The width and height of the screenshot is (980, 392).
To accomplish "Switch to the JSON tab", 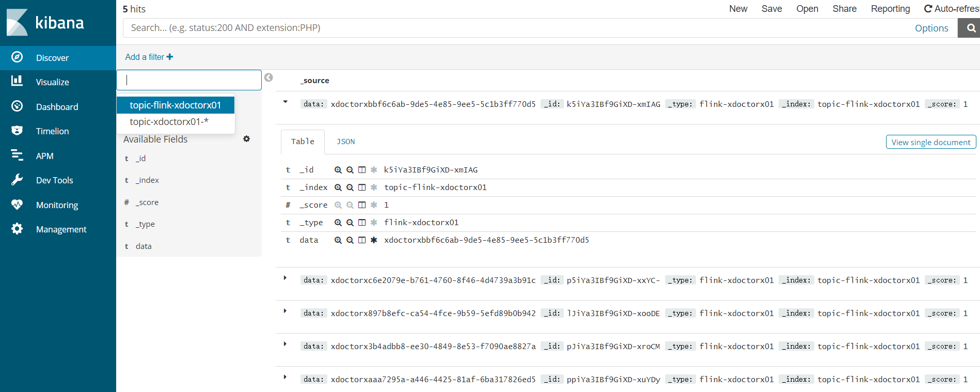I will click(345, 142).
